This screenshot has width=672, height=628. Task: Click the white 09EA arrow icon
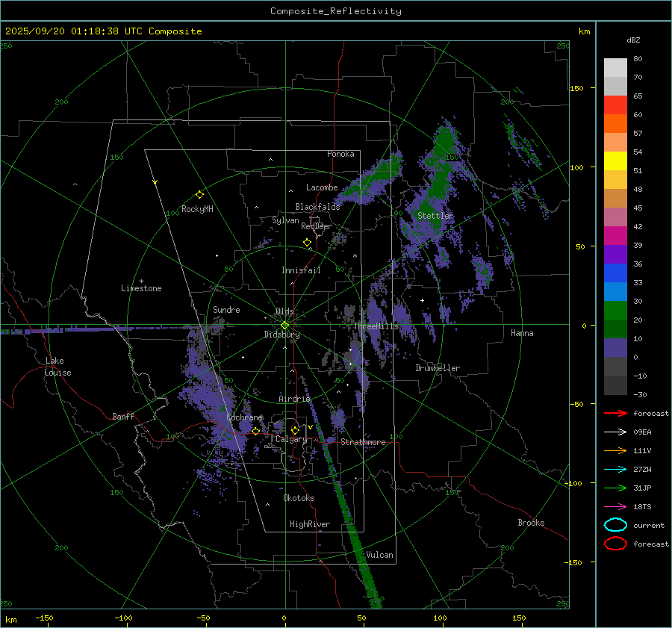click(x=615, y=432)
